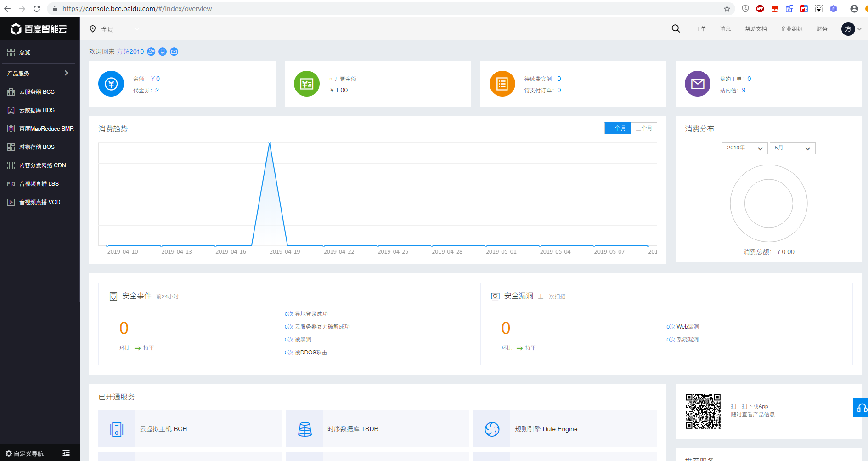868x461 pixels.
Task: Open the 2019年 year dropdown
Action: (x=744, y=148)
